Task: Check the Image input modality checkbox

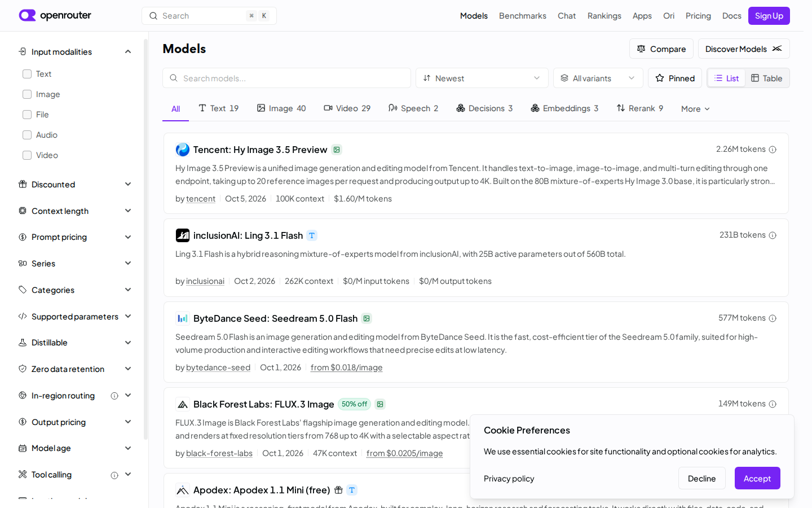Action: click(x=27, y=94)
